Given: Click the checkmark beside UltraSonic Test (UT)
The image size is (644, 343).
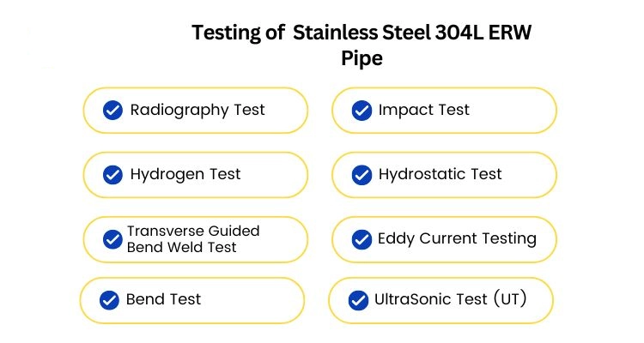Looking at the screenshot, I should (x=358, y=300).
